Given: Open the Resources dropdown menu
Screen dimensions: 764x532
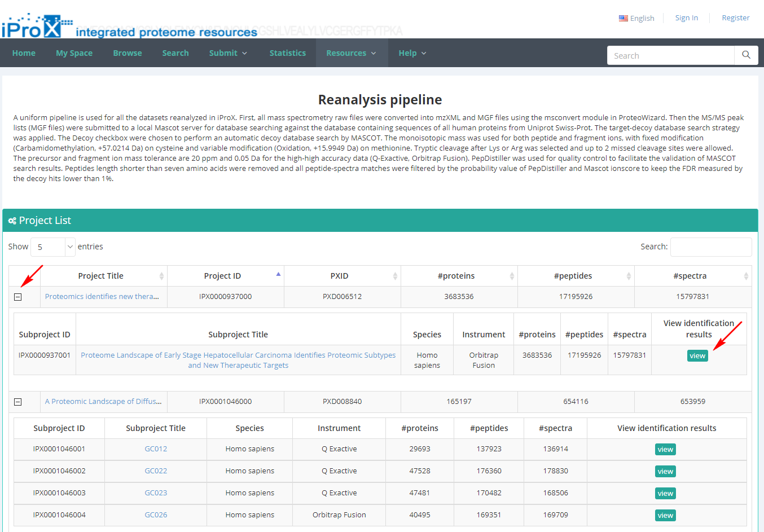Looking at the screenshot, I should pos(351,53).
